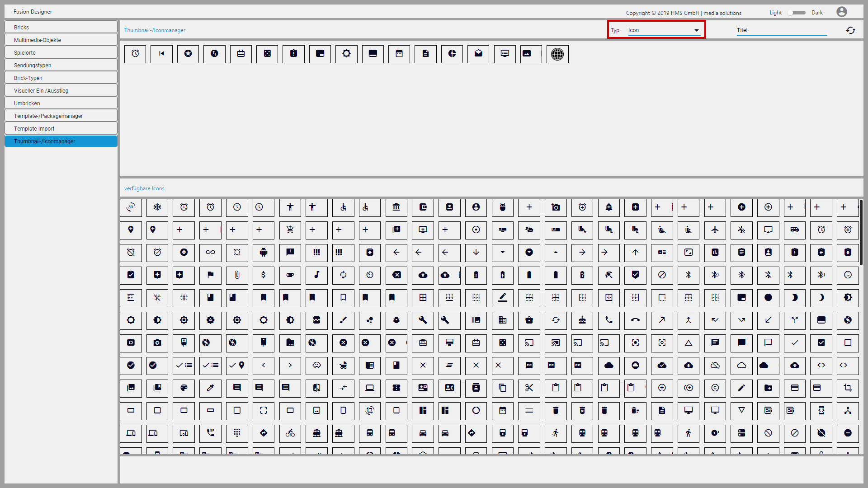This screenshot has width=868, height=488.
Task: Click the calendar icon in top row
Action: [399, 54]
